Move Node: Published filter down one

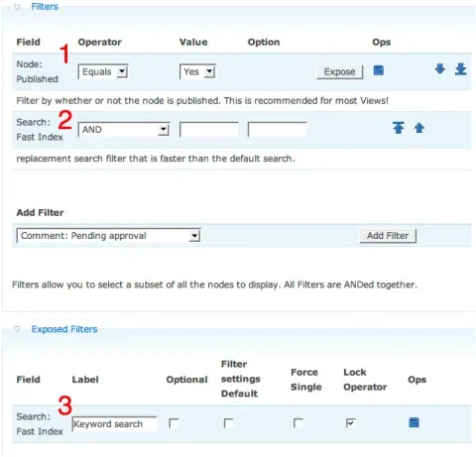click(440, 69)
